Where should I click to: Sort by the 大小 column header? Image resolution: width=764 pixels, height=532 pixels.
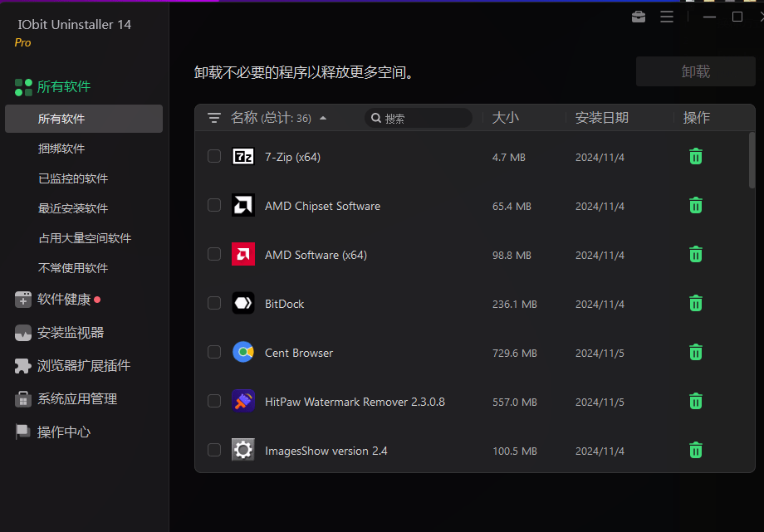pyautogui.click(x=505, y=117)
